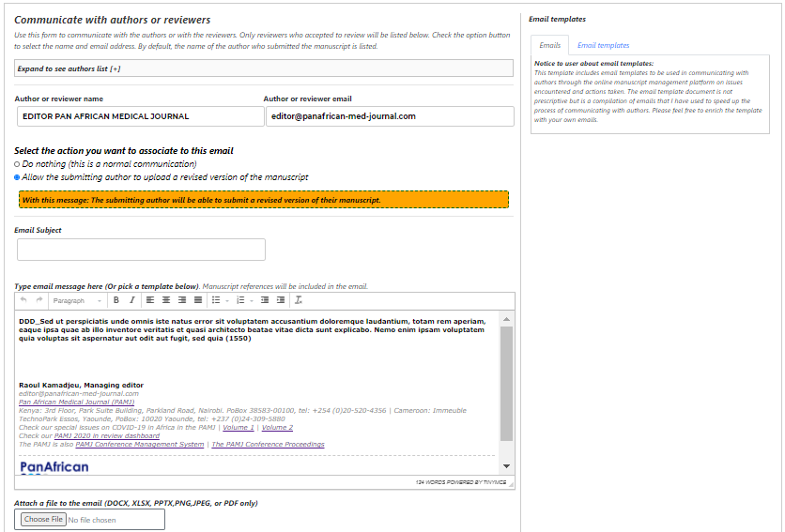The image size is (785, 532).
Task: Click the redo arrow in editor toolbar
Action: [39, 300]
